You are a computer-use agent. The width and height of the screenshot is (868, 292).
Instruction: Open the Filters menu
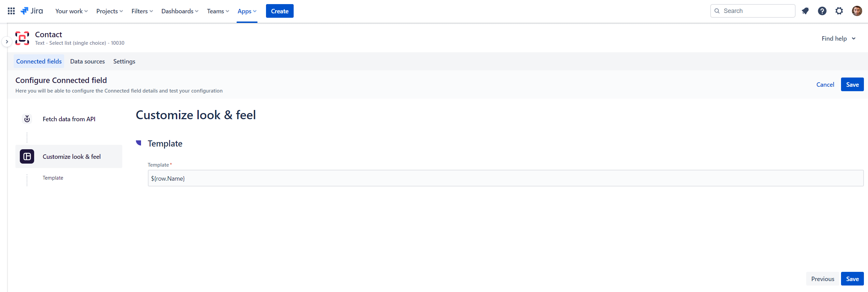coord(142,11)
